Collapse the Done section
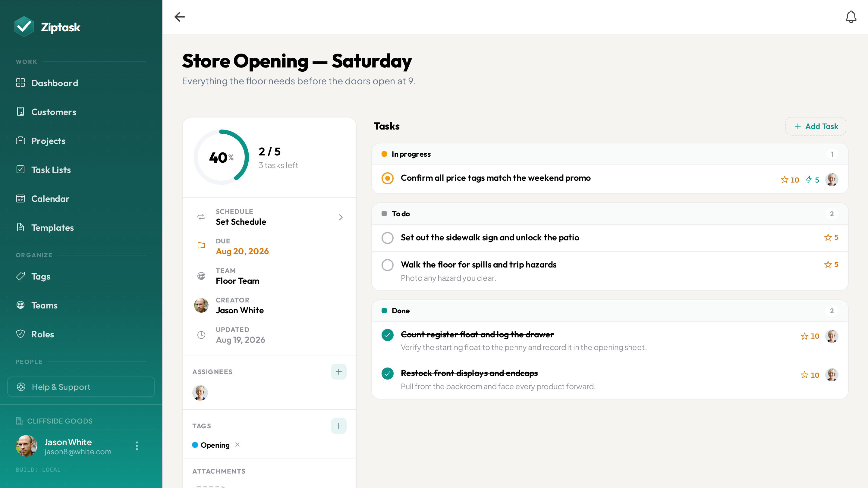Image resolution: width=868 pixels, height=488 pixels. [x=610, y=311]
